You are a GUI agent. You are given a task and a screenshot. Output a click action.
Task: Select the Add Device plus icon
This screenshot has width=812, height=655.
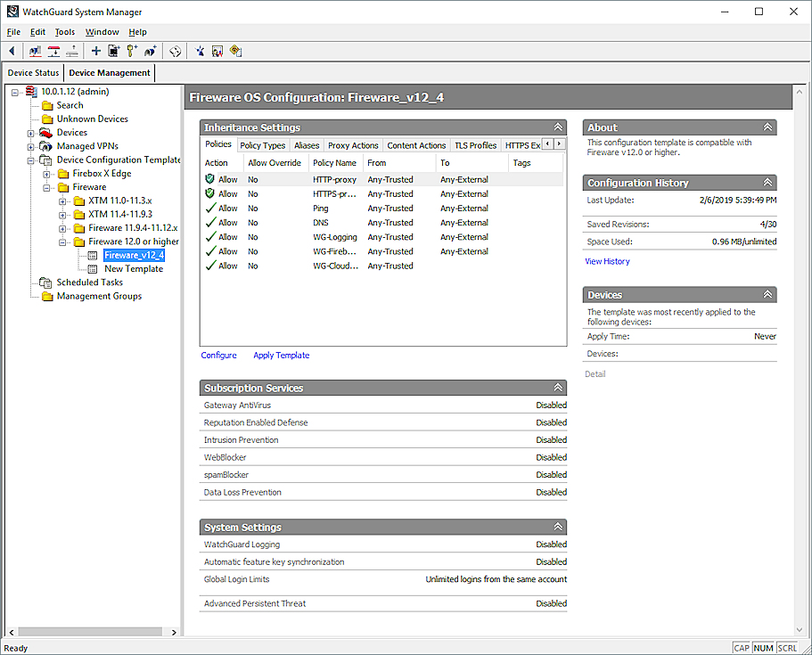click(x=94, y=51)
